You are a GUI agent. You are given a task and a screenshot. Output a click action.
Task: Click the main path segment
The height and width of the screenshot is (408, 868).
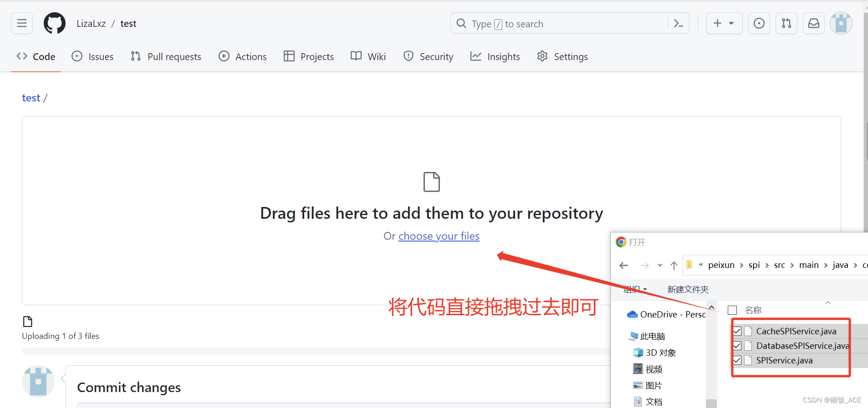[809, 265]
